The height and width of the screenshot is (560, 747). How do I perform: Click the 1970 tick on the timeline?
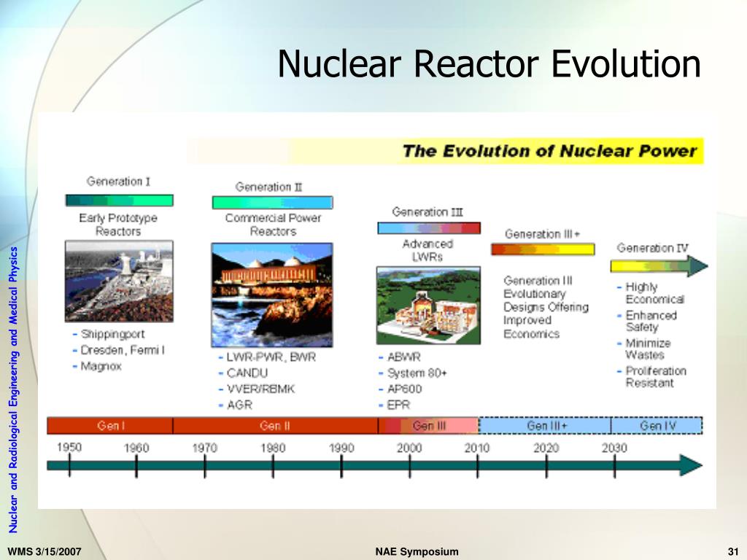point(205,464)
